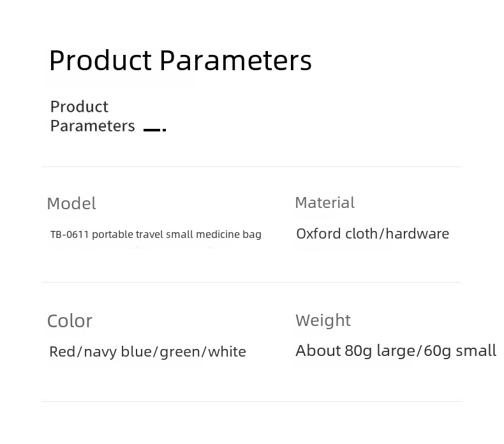Click the word hardware in material value
This screenshot has height=444, width=504.
(x=417, y=233)
